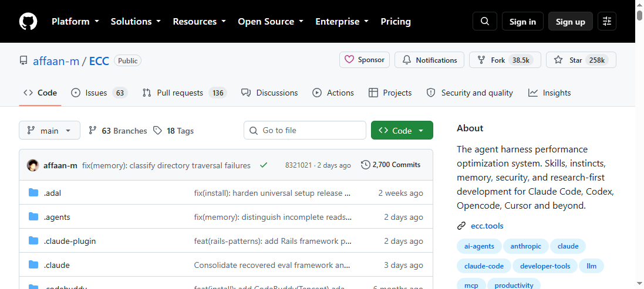Open the affaan-m owner link

click(x=56, y=61)
